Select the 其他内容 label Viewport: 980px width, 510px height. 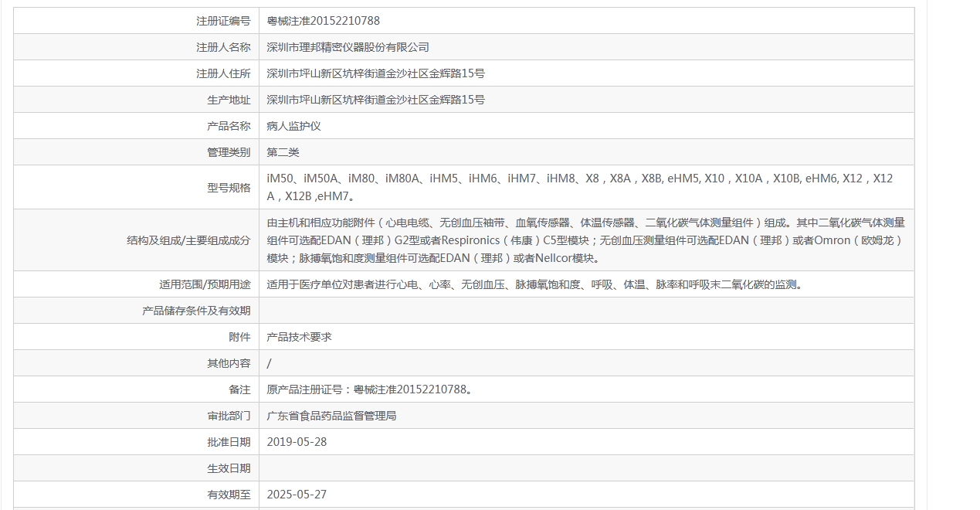[x=229, y=363]
